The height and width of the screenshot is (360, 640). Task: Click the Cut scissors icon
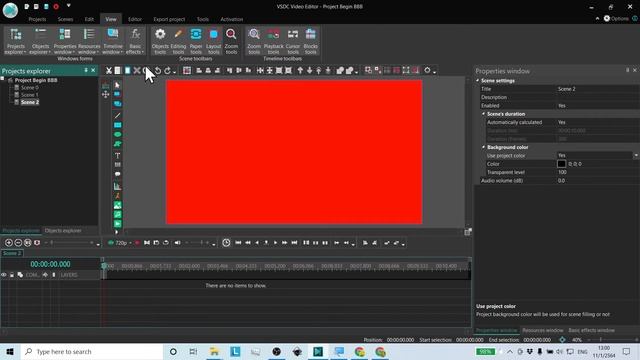109,71
